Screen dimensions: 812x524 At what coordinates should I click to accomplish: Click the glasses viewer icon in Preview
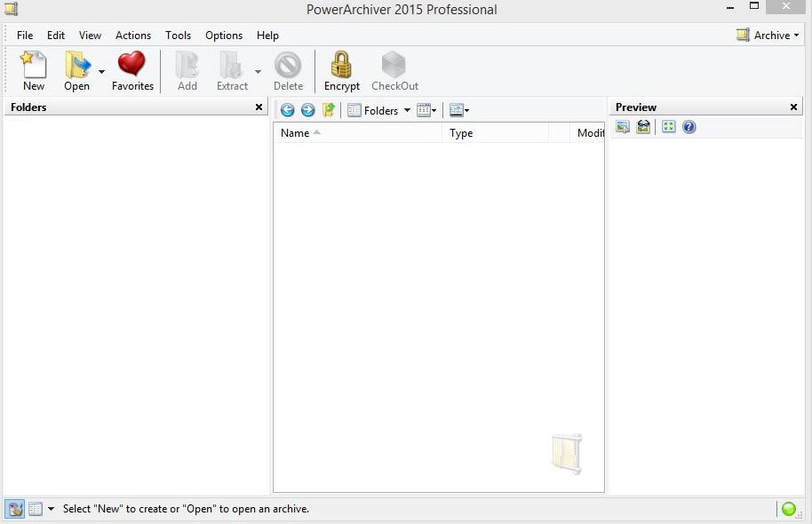pyautogui.click(x=643, y=127)
